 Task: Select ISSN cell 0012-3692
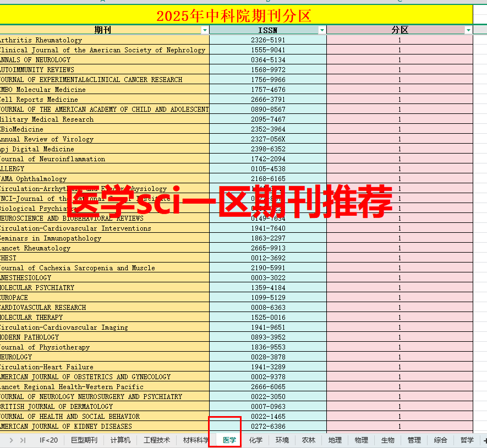coord(268,258)
